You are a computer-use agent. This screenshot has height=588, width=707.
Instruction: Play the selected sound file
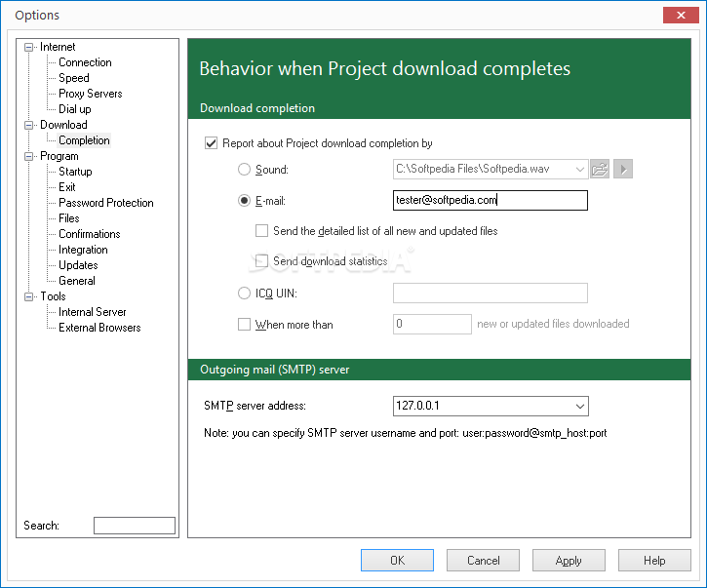pyautogui.click(x=623, y=169)
